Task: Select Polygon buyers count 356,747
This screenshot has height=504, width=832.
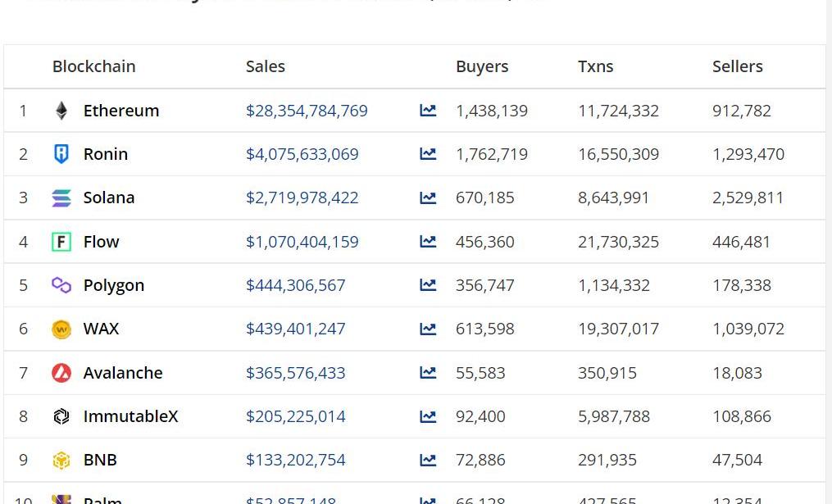Action: click(x=485, y=285)
